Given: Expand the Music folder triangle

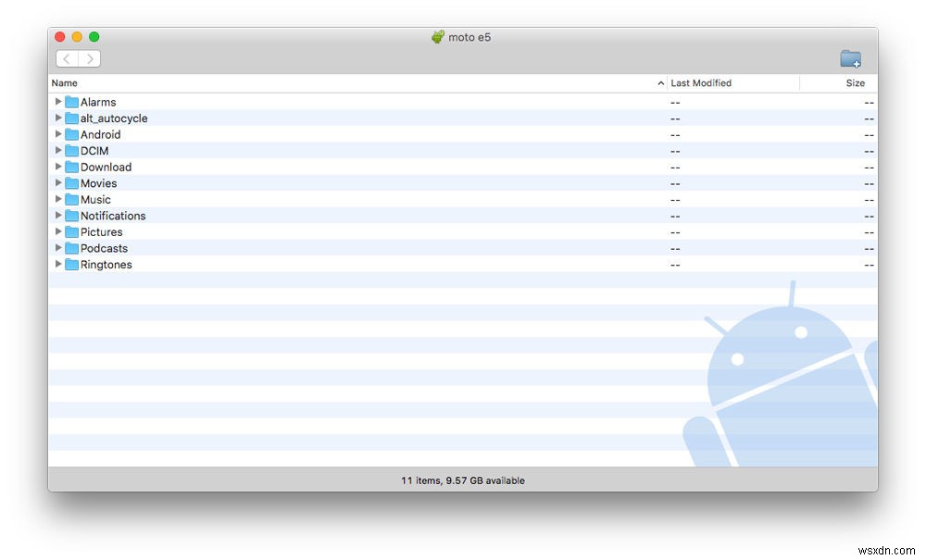Looking at the screenshot, I should [x=57, y=199].
